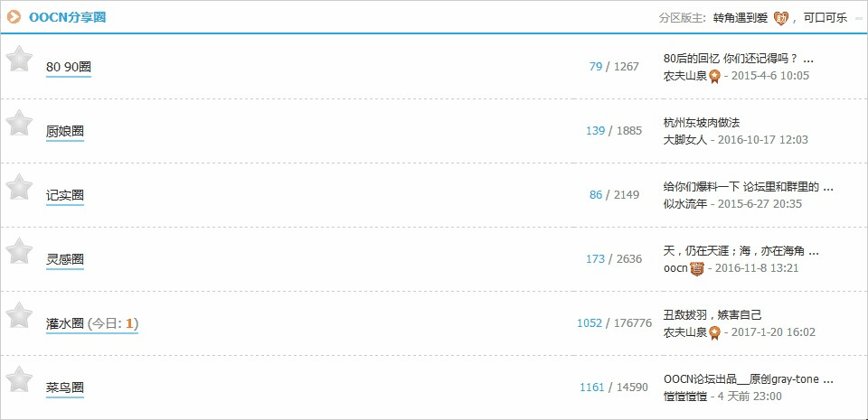The width and height of the screenshot is (868, 420).
Task: Click the star icon beside 80 90圈
Action: 19,59
